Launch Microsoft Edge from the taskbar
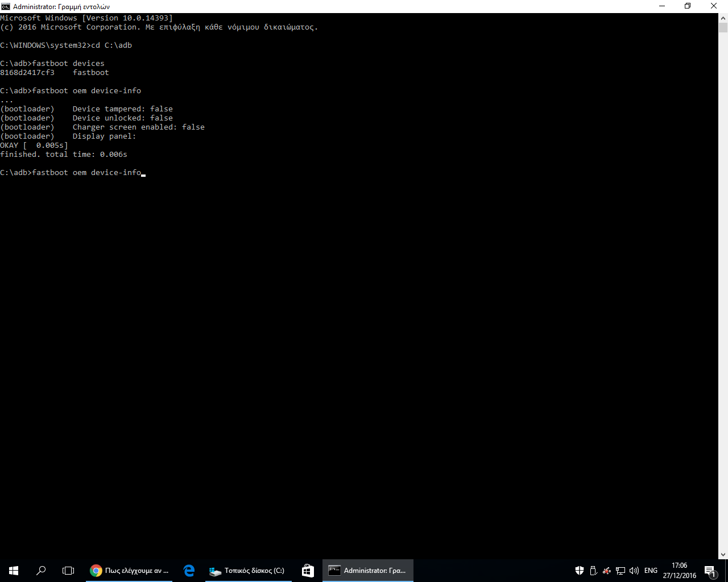 (x=189, y=570)
